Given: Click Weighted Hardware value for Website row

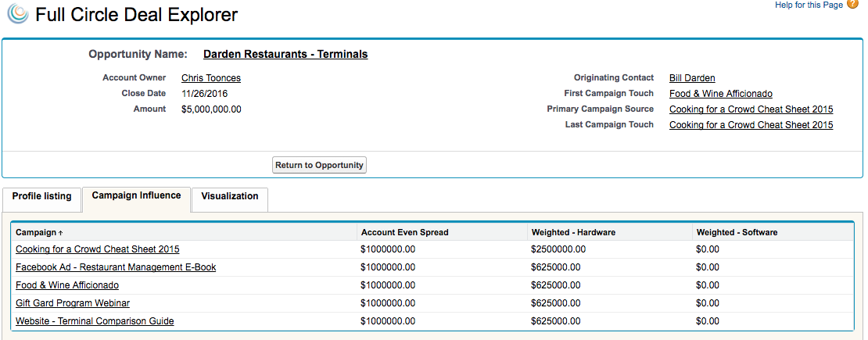Looking at the screenshot, I should 556,320.
